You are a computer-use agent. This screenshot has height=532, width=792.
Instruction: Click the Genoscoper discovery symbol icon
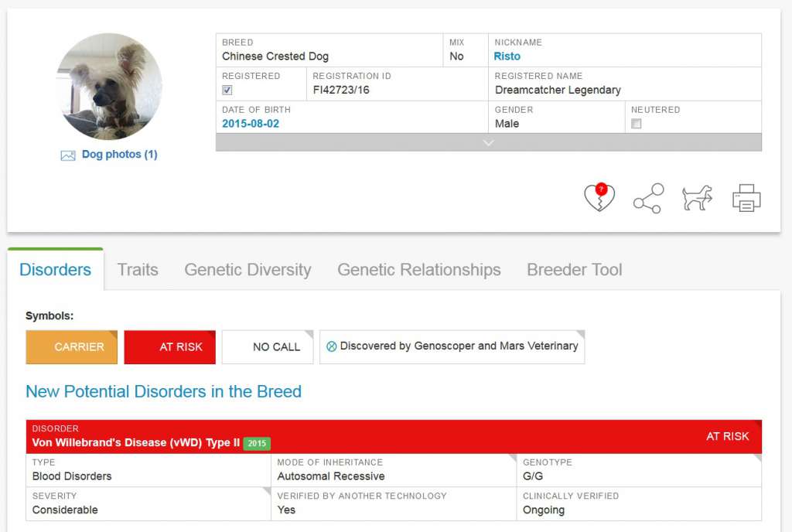pyautogui.click(x=332, y=346)
